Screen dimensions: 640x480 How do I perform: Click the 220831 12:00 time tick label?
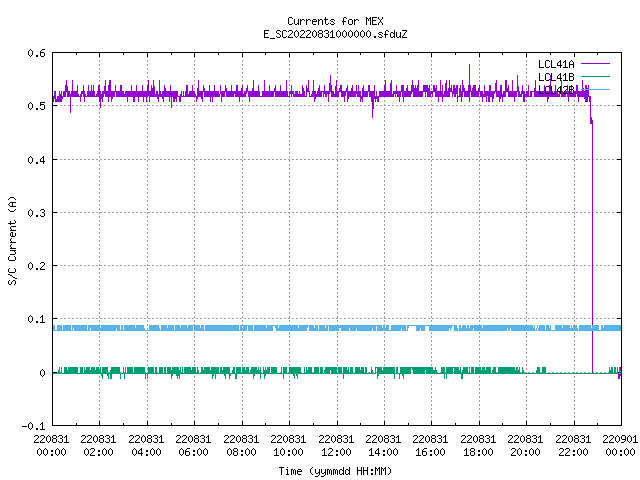(336, 446)
